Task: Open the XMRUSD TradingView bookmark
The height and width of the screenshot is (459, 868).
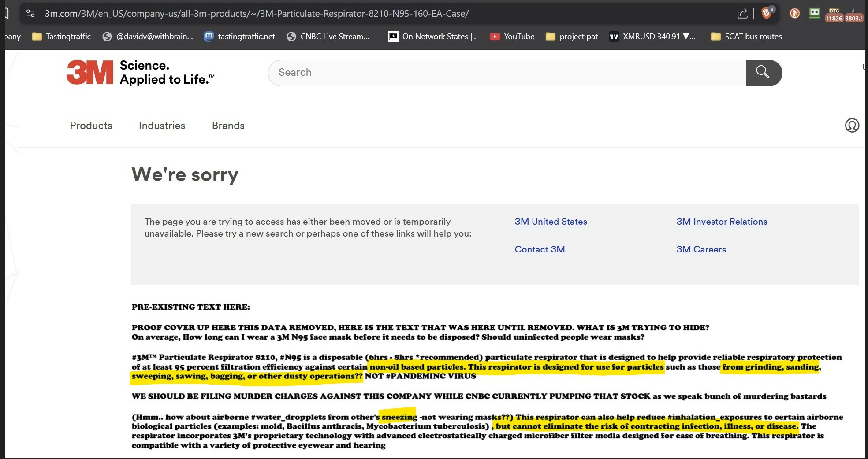Action: point(652,37)
